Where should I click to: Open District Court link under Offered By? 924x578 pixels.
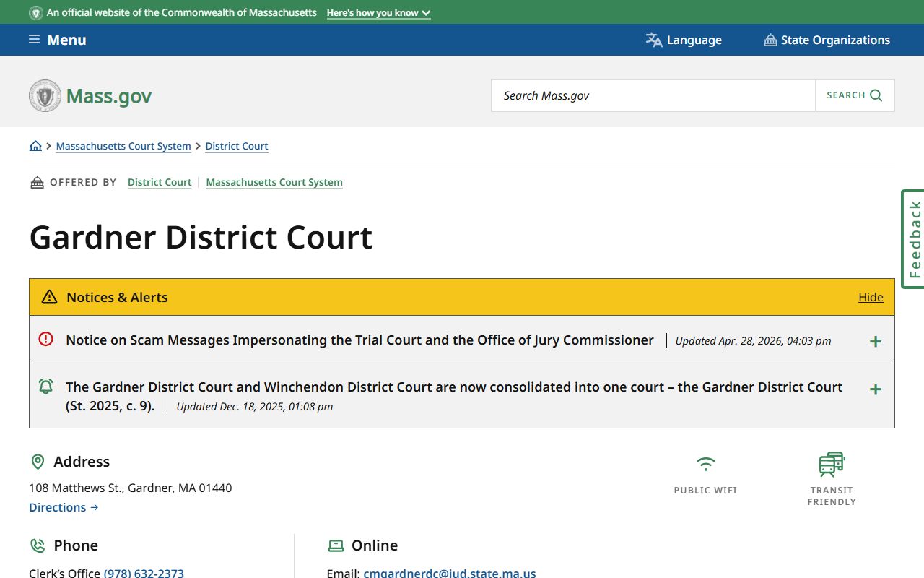click(160, 182)
